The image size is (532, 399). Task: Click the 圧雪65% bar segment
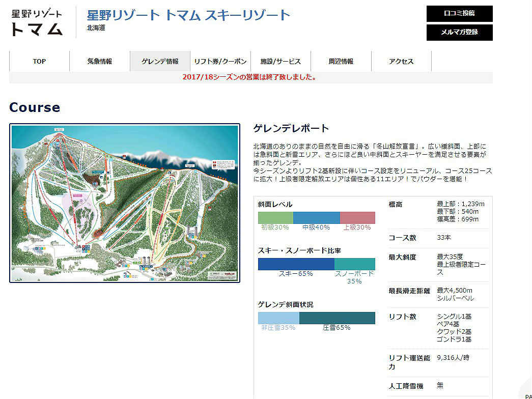point(337,318)
